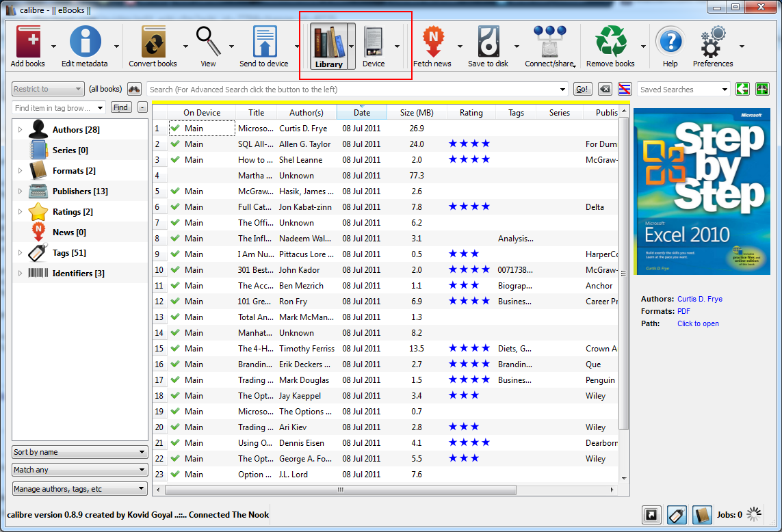Screen dimensions: 782x532
Task: Click the vertical scrollbar of book list
Action: pyautogui.click(x=623, y=274)
